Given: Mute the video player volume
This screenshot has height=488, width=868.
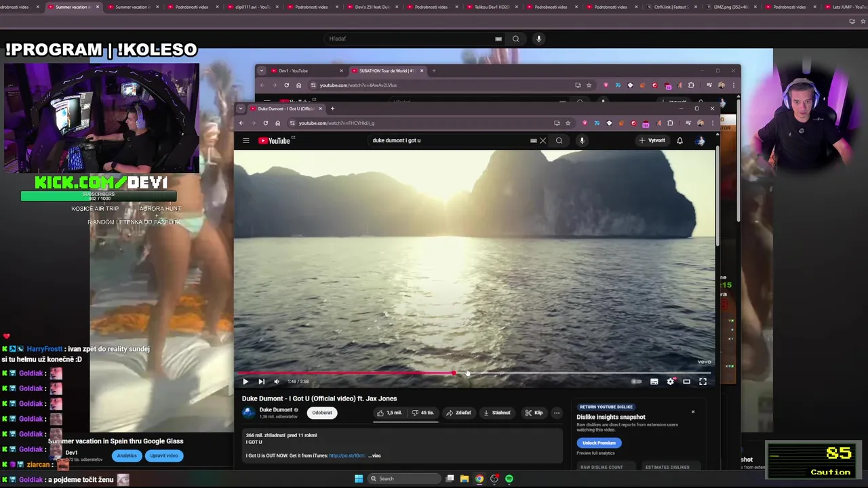Looking at the screenshot, I should pos(276,382).
